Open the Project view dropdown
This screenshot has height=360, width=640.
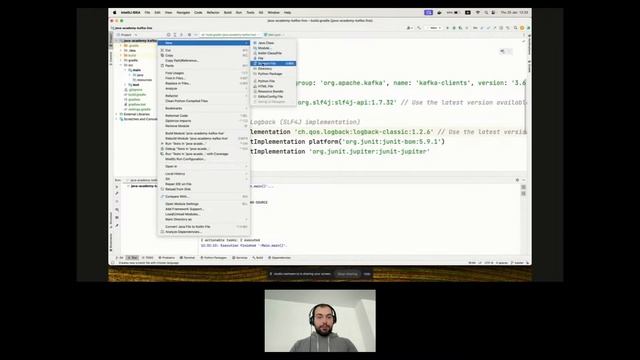[127, 35]
